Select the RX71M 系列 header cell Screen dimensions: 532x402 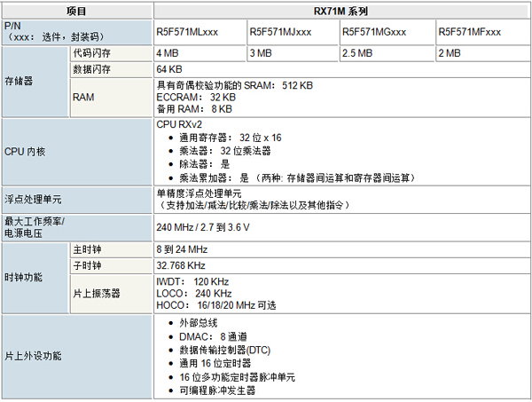coord(341,11)
